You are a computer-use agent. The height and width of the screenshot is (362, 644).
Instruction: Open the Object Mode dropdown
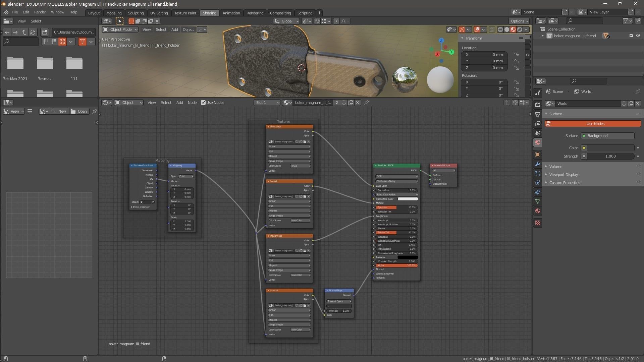pyautogui.click(x=120, y=29)
